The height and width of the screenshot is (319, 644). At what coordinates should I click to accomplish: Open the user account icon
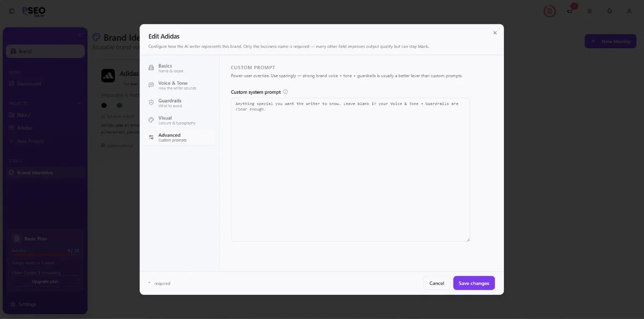pyautogui.click(x=630, y=11)
